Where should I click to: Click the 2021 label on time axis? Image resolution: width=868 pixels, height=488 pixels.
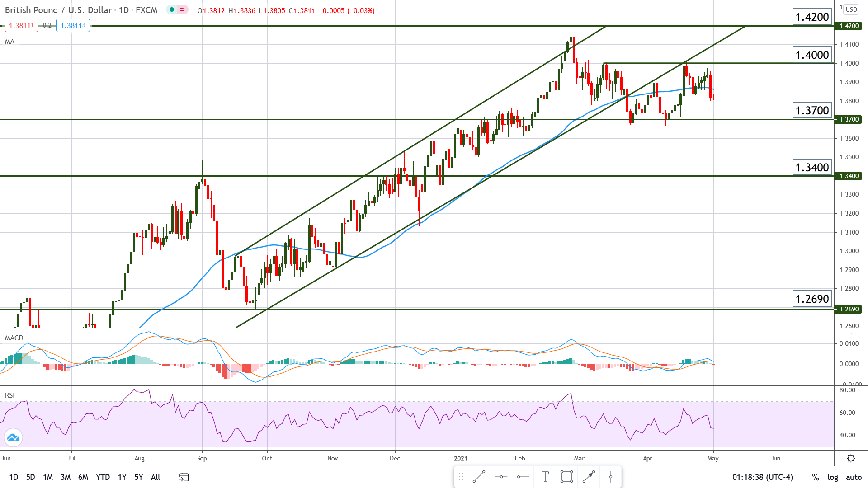click(461, 458)
